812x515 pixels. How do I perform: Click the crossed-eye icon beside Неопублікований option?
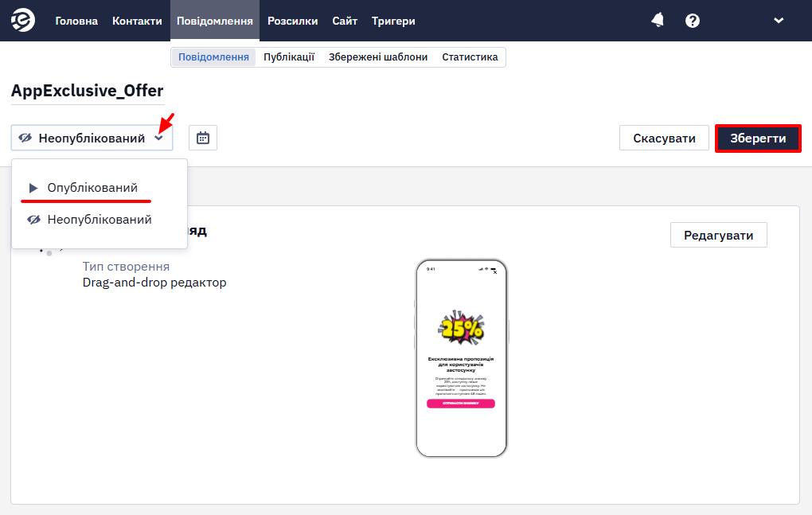pos(34,220)
